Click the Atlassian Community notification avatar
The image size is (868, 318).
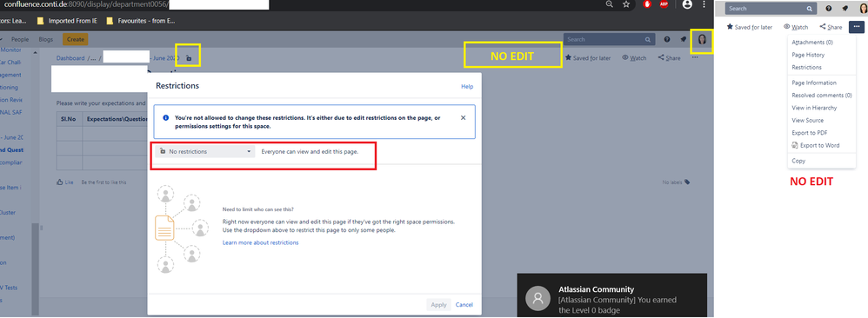coord(537,297)
